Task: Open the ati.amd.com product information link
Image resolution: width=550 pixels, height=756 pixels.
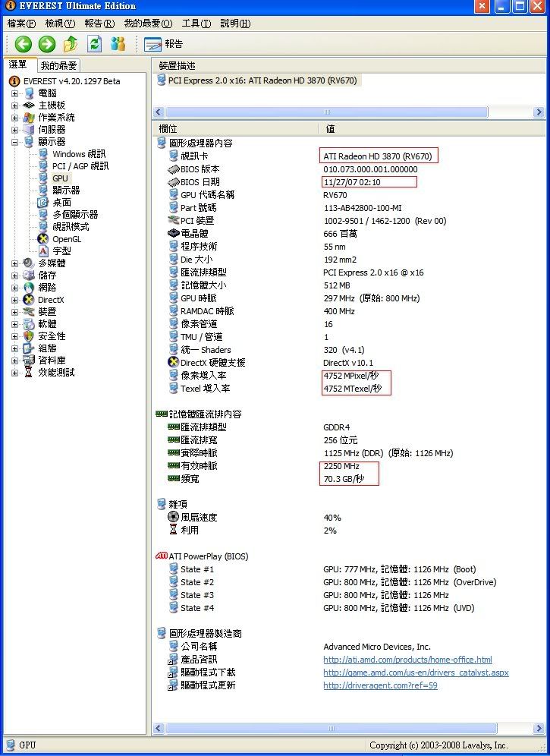Action: click(407, 660)
